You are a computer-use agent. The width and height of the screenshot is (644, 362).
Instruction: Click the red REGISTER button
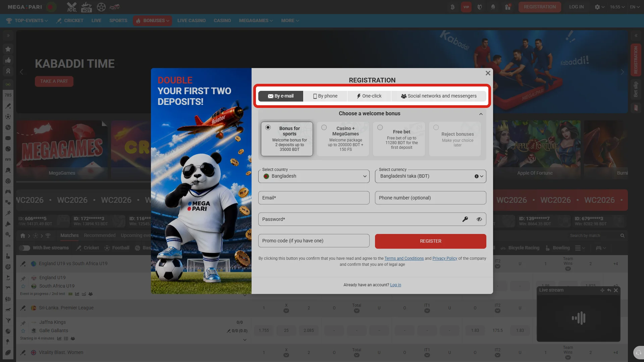pos(431,241)
